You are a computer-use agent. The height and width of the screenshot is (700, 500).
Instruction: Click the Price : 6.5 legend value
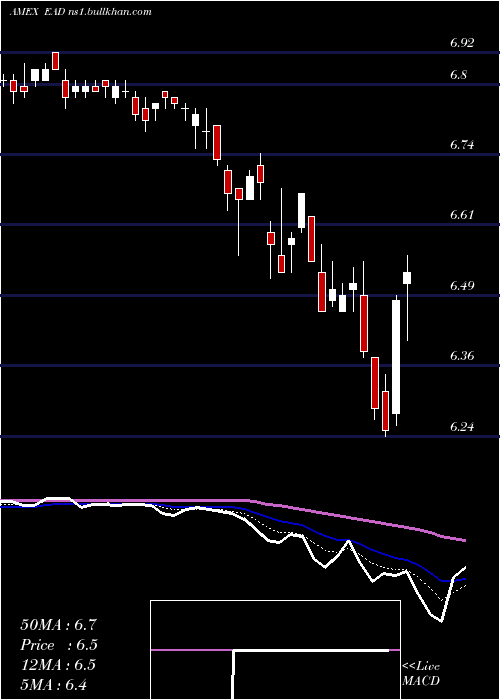pos(59,645)
